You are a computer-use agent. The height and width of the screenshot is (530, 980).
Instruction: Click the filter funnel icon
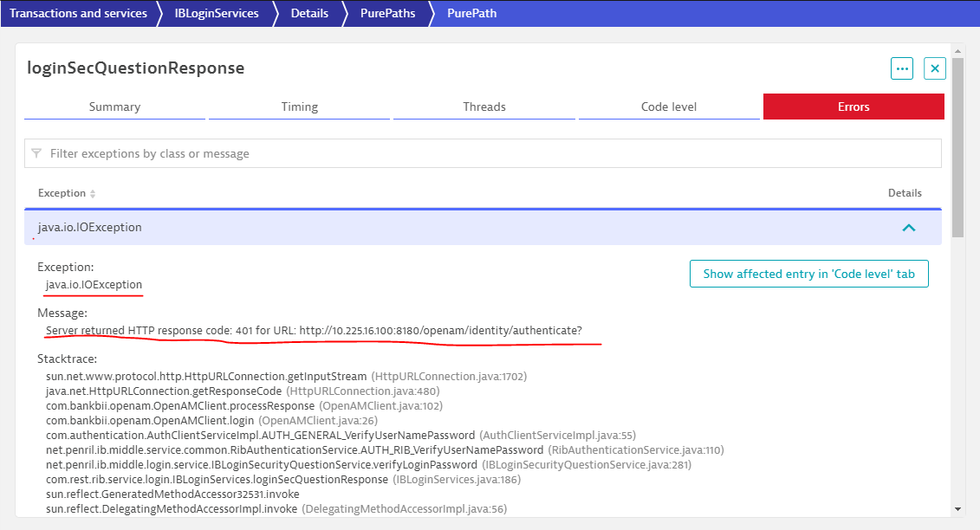click(x=36, y=153)
